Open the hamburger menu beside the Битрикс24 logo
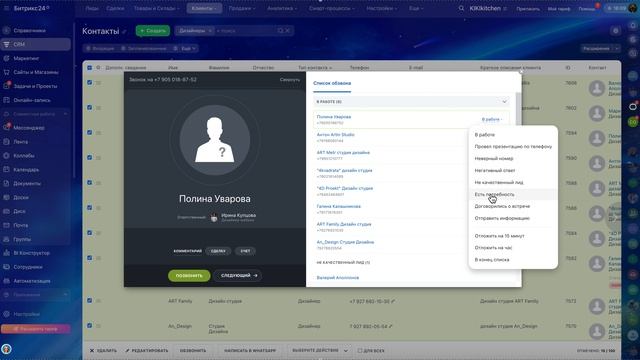 [x=6, y=8]
